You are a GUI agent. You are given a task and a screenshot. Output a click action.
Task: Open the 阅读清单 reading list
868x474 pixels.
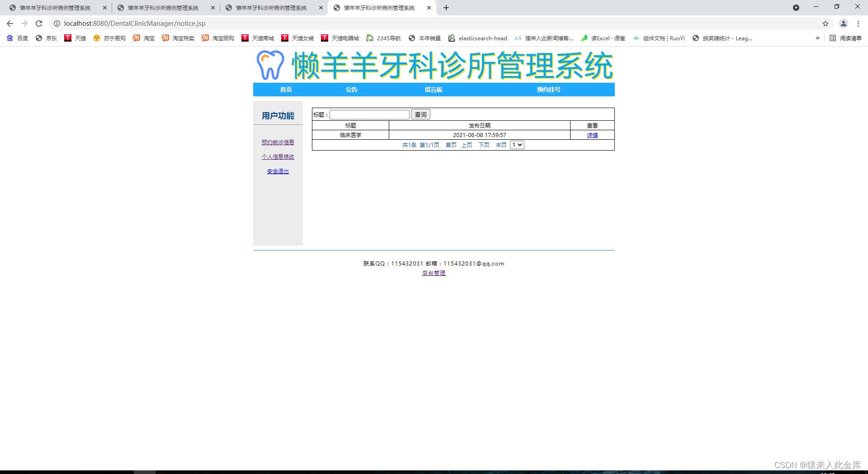(x=845, y=38)
